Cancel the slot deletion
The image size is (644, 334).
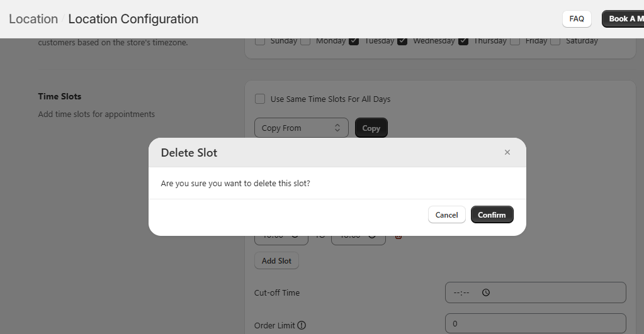pyautogui.click(x=446, y=214)
